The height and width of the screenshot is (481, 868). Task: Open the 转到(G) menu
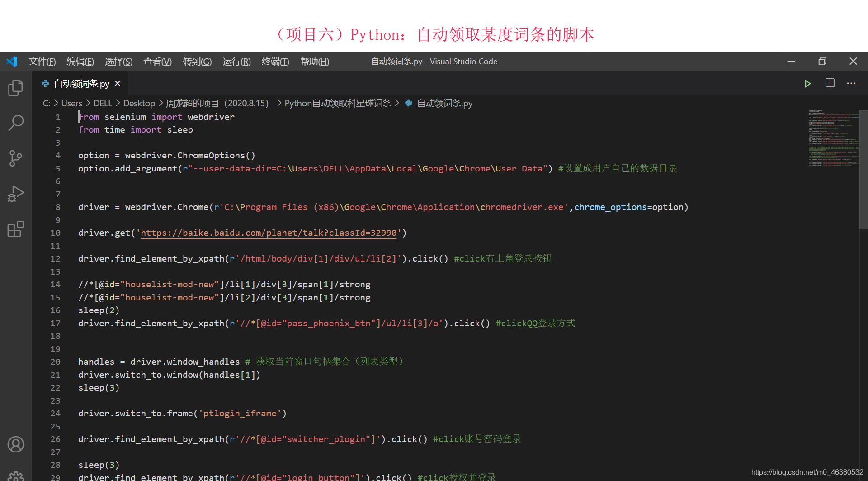pyautogui.click(x=197, y=62)
